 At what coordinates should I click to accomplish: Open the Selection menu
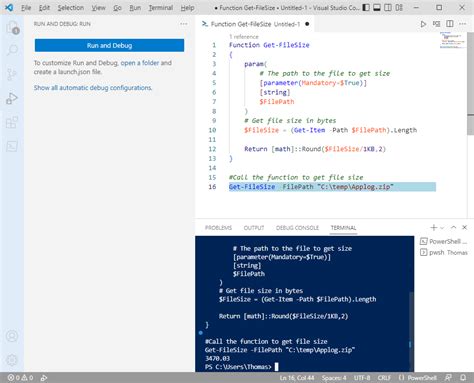(71, 8)
